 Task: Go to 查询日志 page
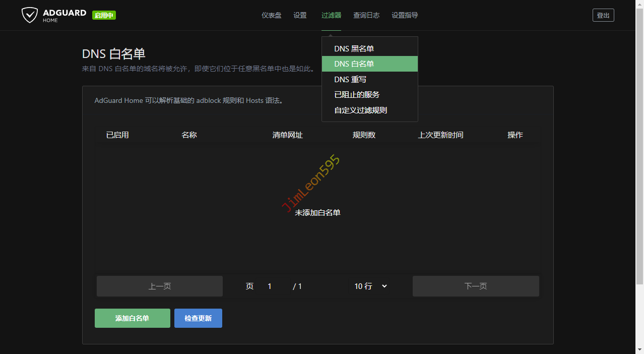366,15
